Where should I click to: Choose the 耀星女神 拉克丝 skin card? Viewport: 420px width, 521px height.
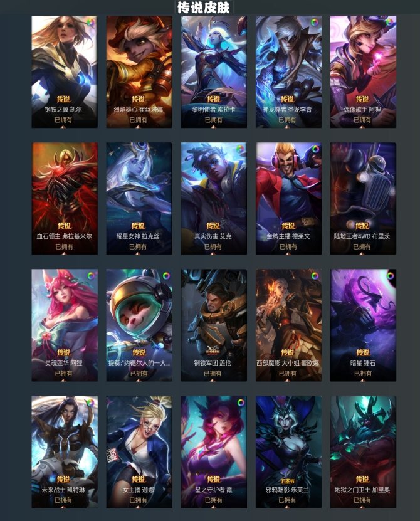[139, 198]
